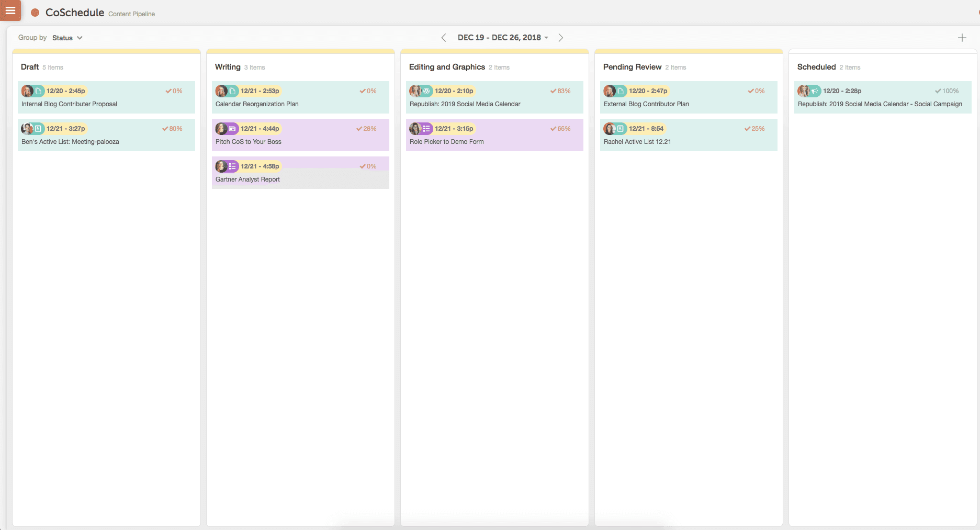Click avatar on Pitch CoS to Your Boss card
Screen dimensions: 980x530
221,129
